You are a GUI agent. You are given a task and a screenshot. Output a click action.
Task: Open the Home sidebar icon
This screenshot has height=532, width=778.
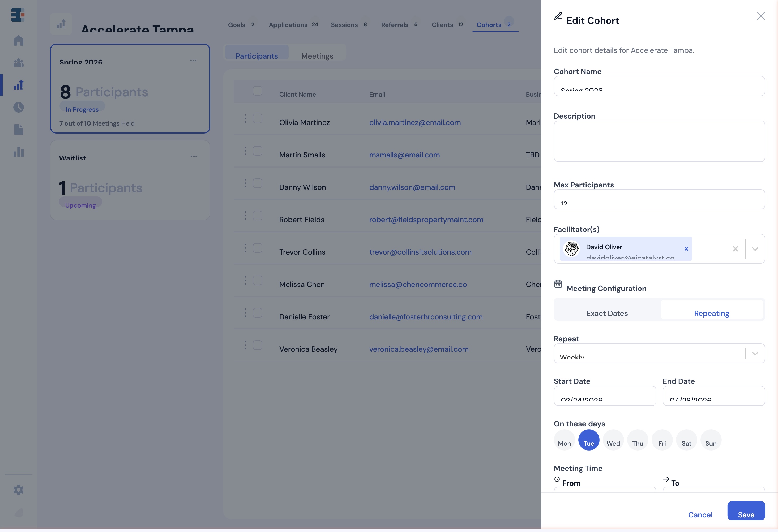[18, 41]
